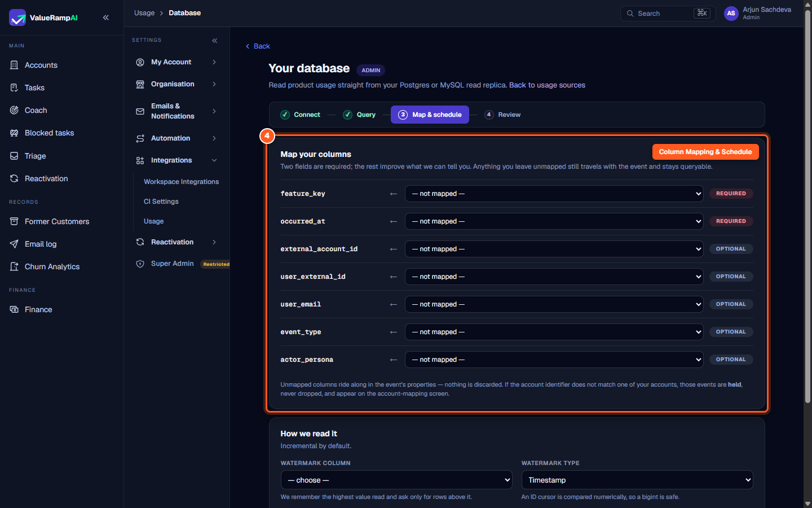This screenshot has width=812, height=508.
Task: Open Former Customers records icon
Action: click(x=14, y=221)
